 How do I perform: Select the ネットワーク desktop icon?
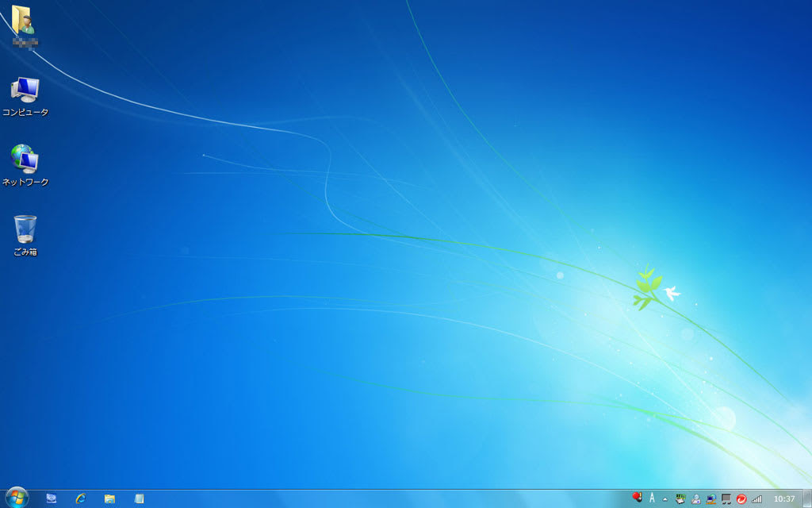click(x=25, y=165)
